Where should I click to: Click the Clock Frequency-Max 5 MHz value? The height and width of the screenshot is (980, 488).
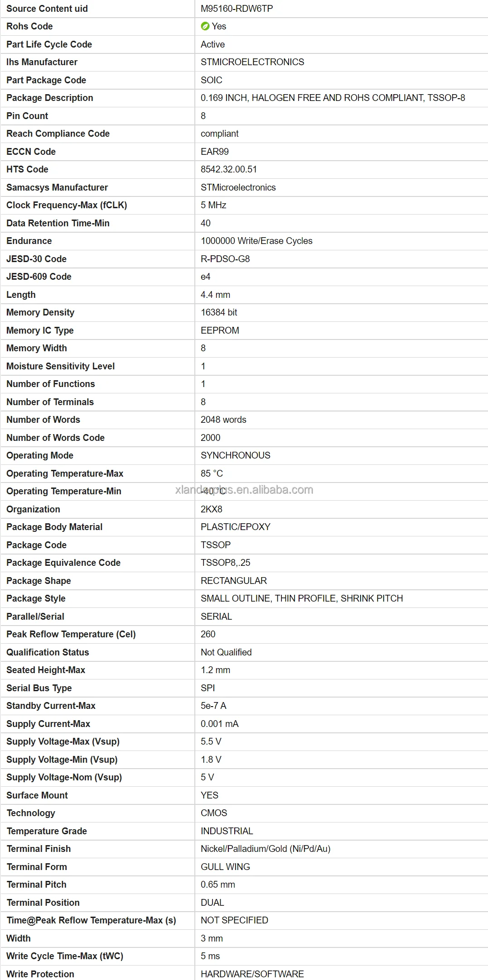pyautogui.click(x=213, y=205)
